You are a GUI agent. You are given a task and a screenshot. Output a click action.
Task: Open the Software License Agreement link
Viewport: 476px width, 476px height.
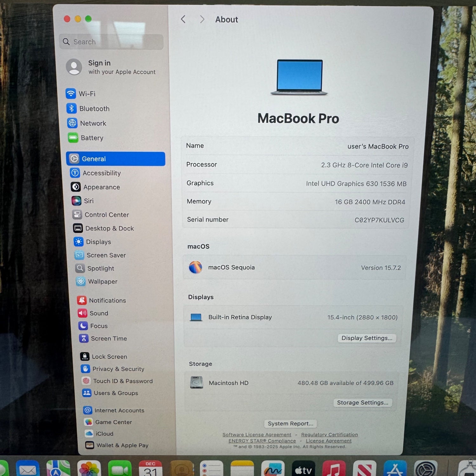pyautogui.click(x=257, y=435)
